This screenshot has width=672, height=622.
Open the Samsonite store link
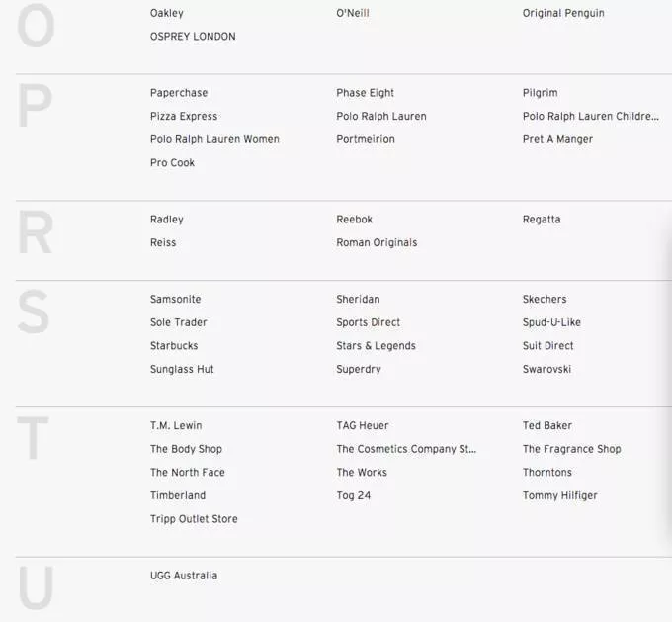(x=175, y=299)
